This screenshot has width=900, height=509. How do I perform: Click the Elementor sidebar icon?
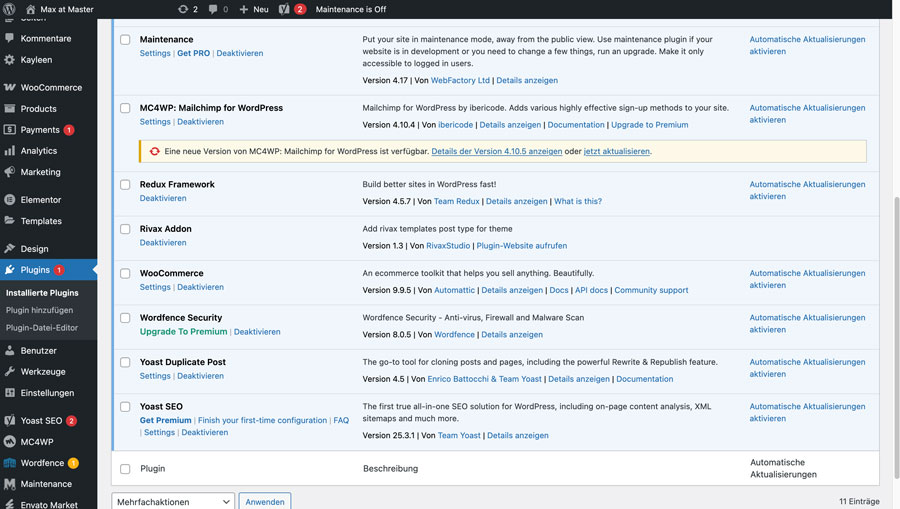click(x=9, y=200)
